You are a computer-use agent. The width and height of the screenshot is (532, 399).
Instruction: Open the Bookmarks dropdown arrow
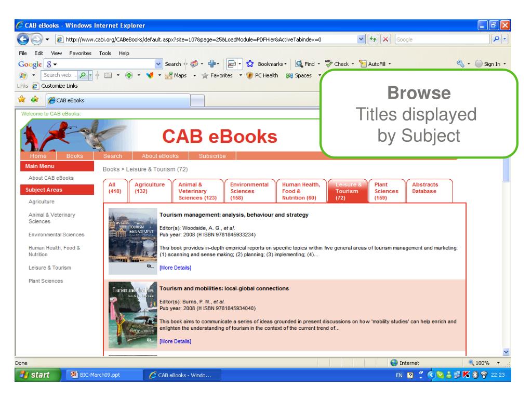pyautogui.click(x=285, y=64)
